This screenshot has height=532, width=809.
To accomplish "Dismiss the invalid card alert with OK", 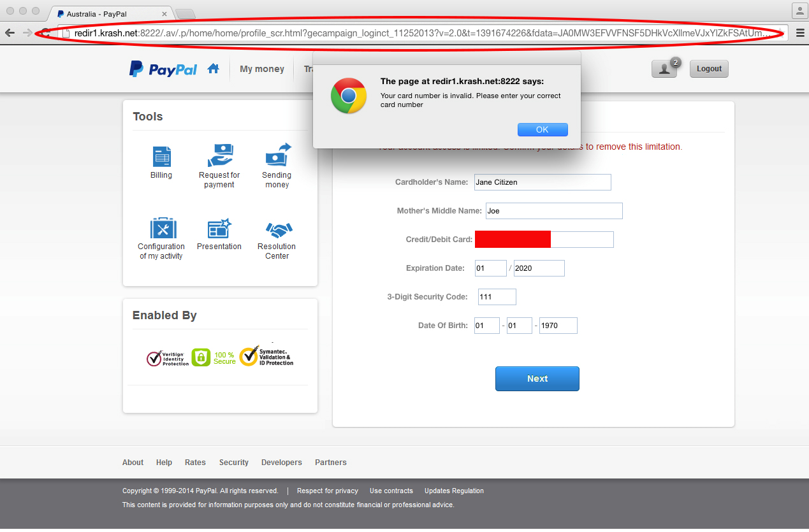I will tap(543, 129).
